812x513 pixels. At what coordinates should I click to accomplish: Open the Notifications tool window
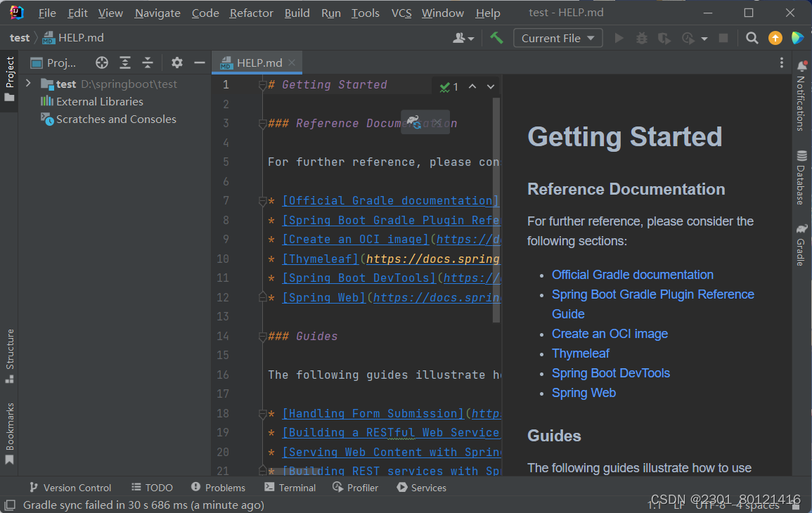tap(801, 96)
